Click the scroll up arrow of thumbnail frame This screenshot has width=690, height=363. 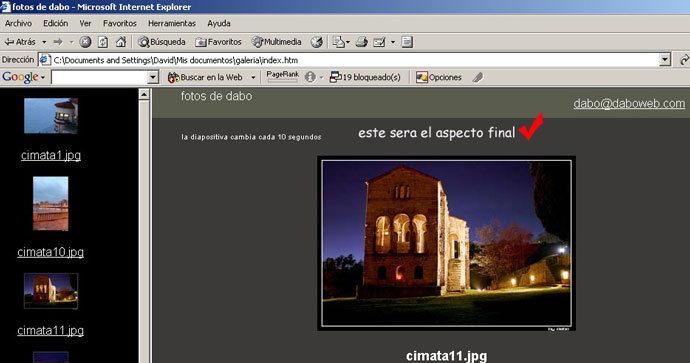coord(144,94)
